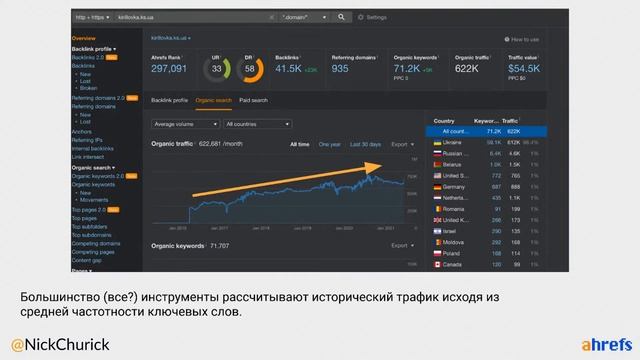Open Overview in the sidebar

pos(84,38)
